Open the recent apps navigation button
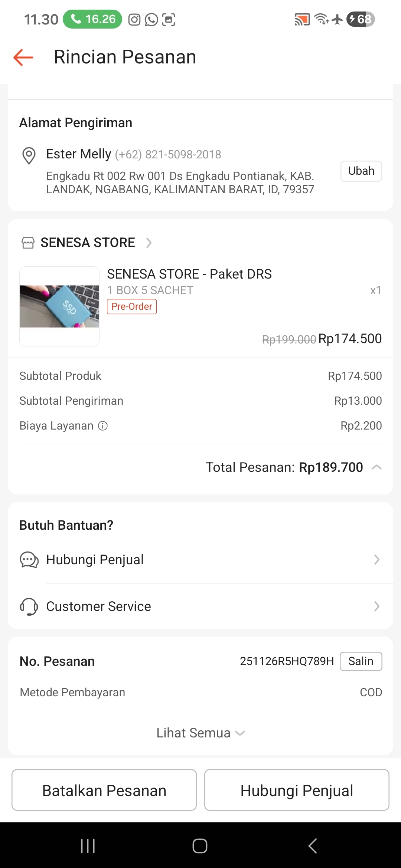Screen dimensions: 401x868 [88, 846]
